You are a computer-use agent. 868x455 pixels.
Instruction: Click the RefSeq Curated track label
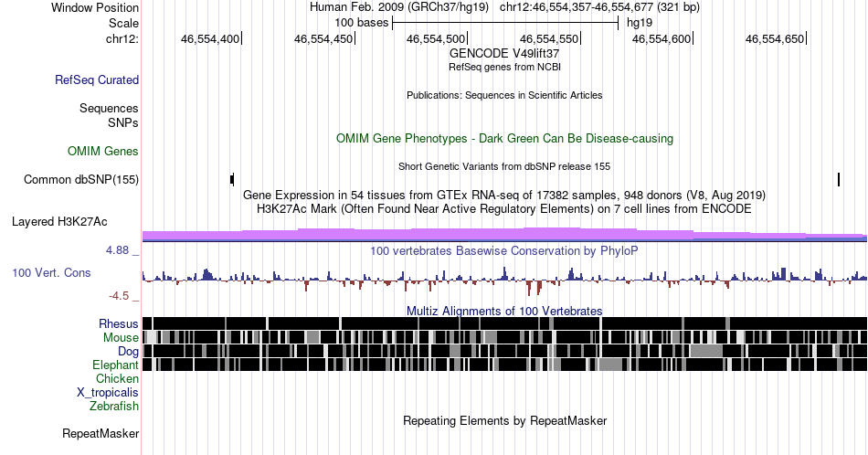pyautogui.click(x=97, y=79)
